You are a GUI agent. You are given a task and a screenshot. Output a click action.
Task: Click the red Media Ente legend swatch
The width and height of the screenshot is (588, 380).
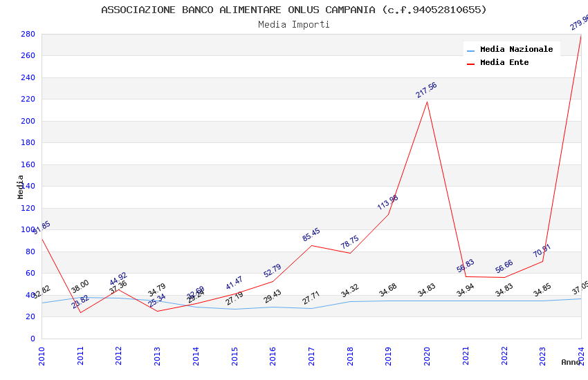pyautogui.click(x=470, y=64)
